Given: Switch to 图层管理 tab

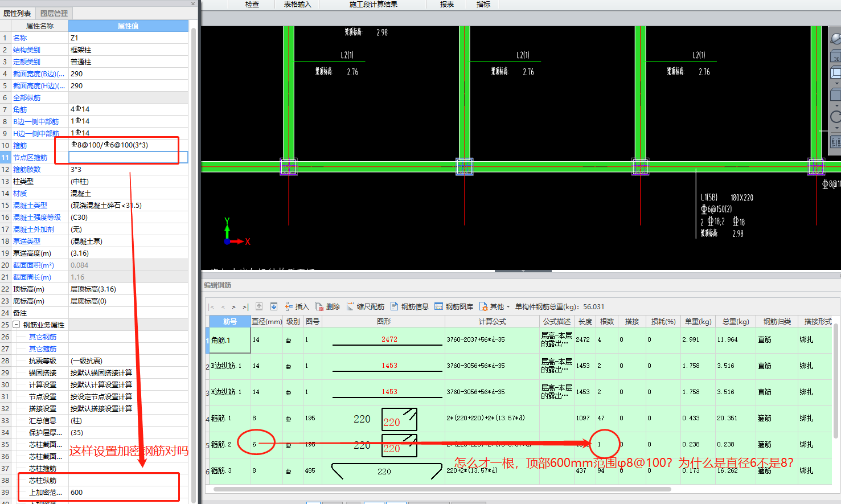Looking at the screenshot, I should (x=54, y=13).
